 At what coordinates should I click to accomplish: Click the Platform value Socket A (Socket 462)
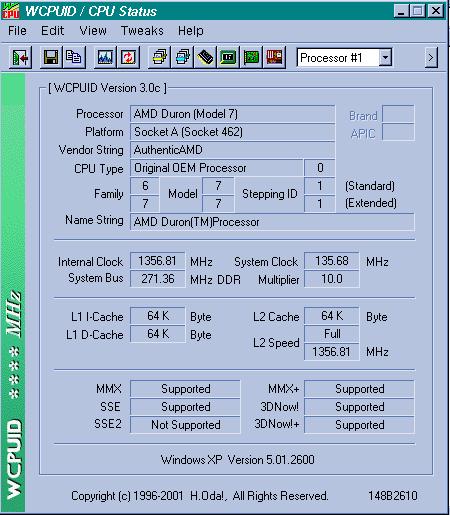[232, 132]
